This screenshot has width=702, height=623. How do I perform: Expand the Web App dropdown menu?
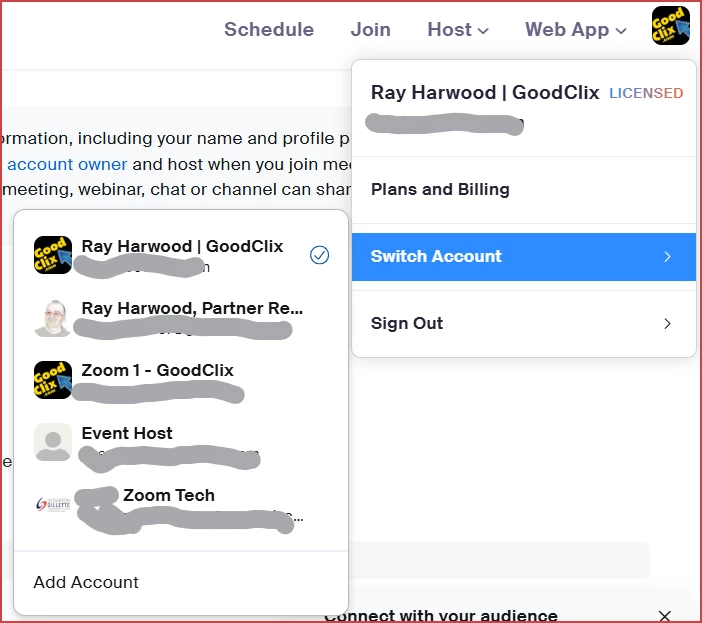575,30
